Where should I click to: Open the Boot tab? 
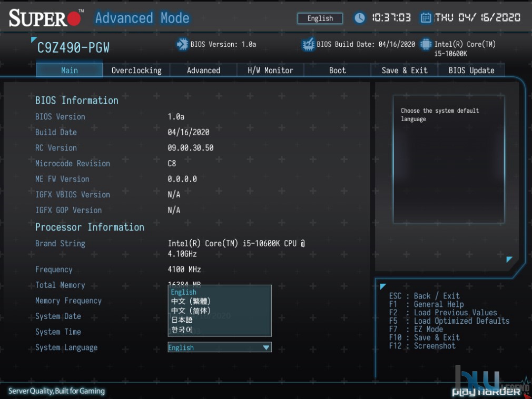[337, 70]
